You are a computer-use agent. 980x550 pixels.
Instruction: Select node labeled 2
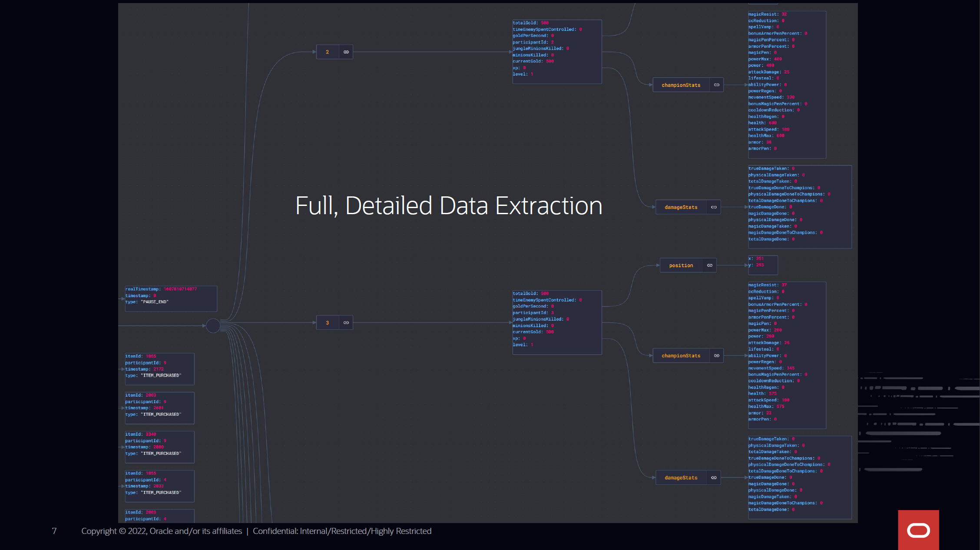tap(328, 52)
